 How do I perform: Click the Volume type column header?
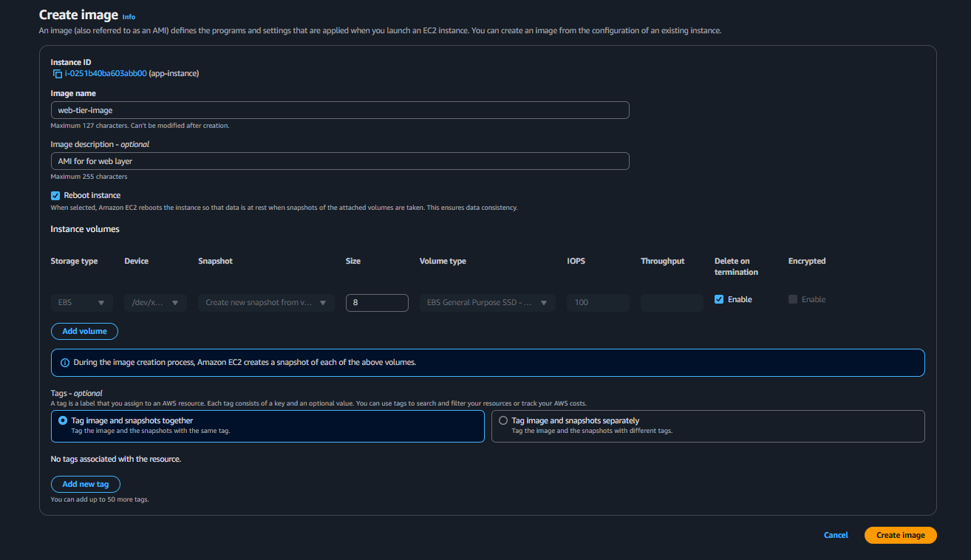(443, 261)
